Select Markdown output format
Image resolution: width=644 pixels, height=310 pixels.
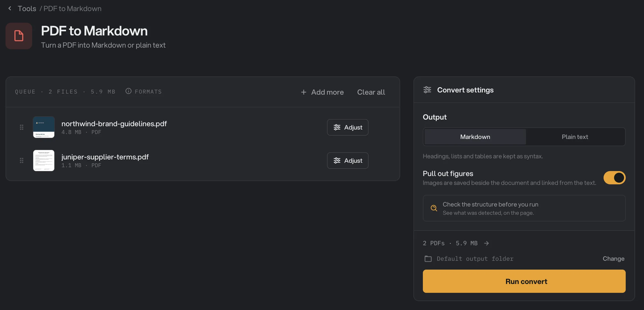(x=475, y=137)
